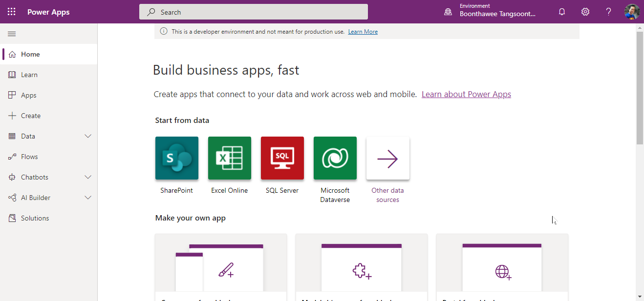
Task: Click Other data sources label
Action: 388,195
